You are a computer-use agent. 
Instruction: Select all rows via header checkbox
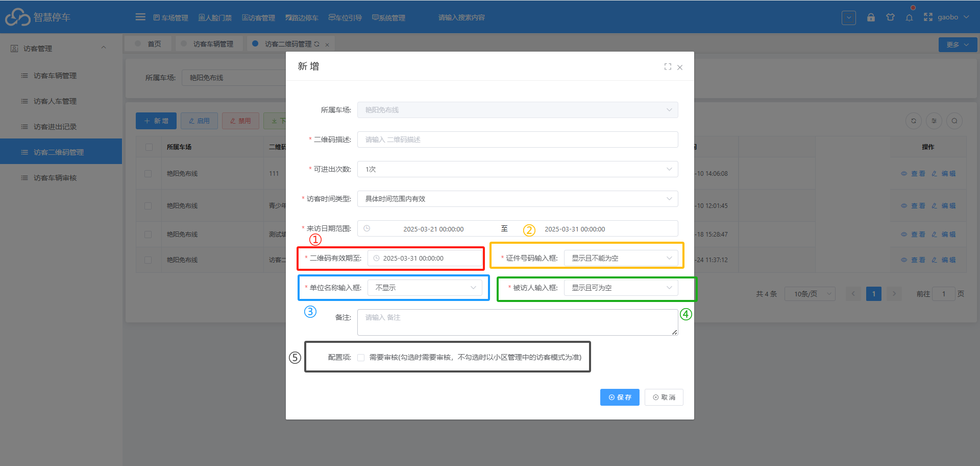click(149, 147)
